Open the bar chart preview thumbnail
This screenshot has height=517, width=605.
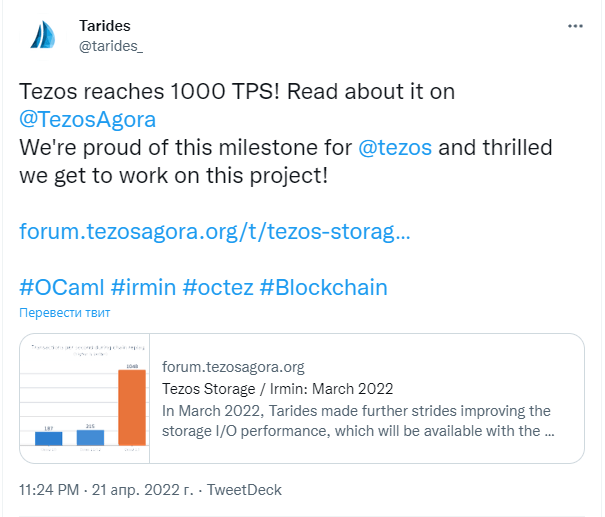click(84, 398)
